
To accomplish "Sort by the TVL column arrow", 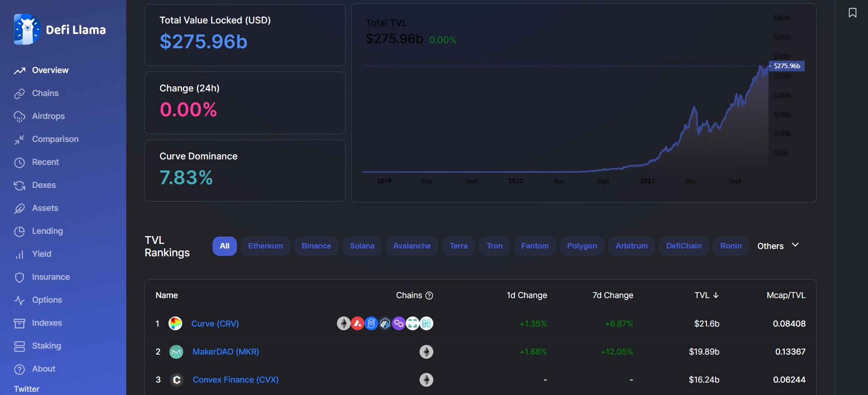I will click(x=716, y=295).
